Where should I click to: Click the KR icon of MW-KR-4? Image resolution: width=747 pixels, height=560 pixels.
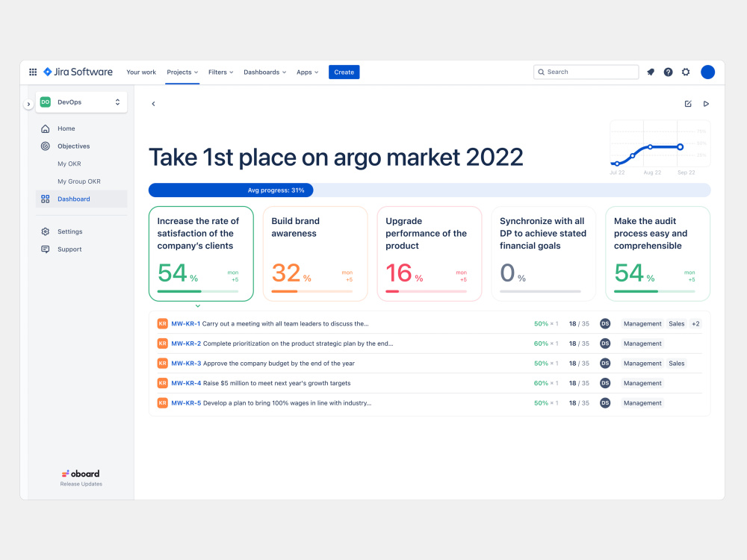pyautogui.click(x=162, y=383)
